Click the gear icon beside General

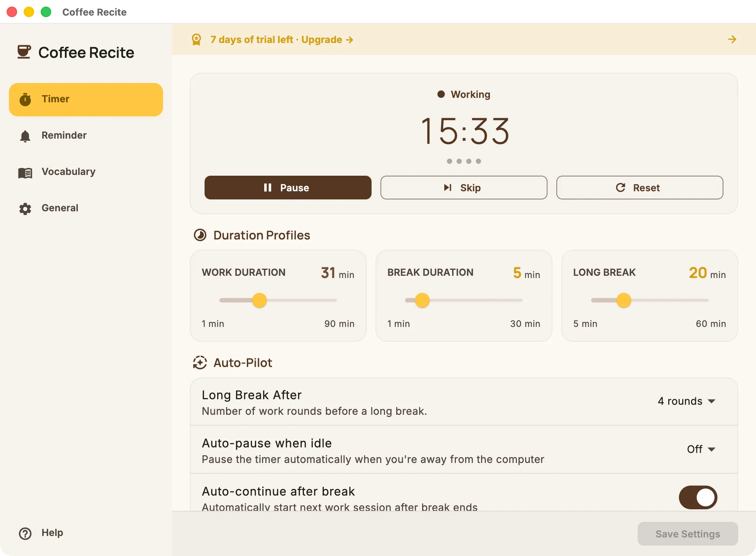coord(25,209)
